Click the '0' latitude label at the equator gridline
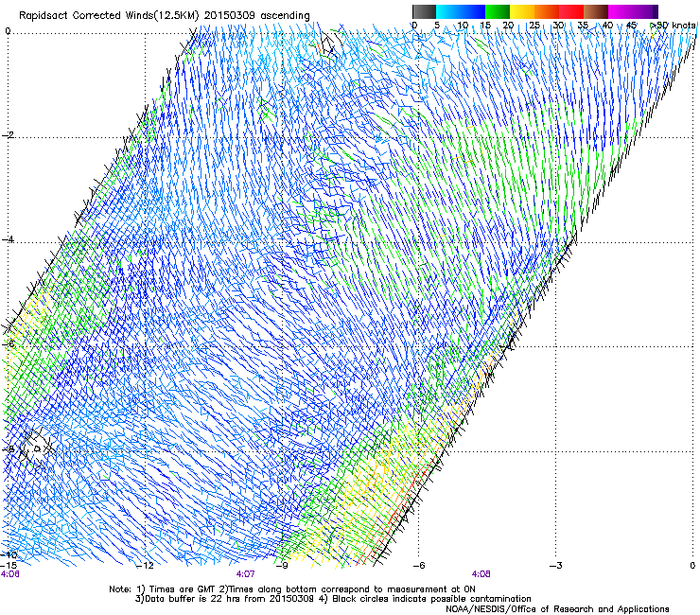Screen dimensions: 700x615 pos(8,31)
